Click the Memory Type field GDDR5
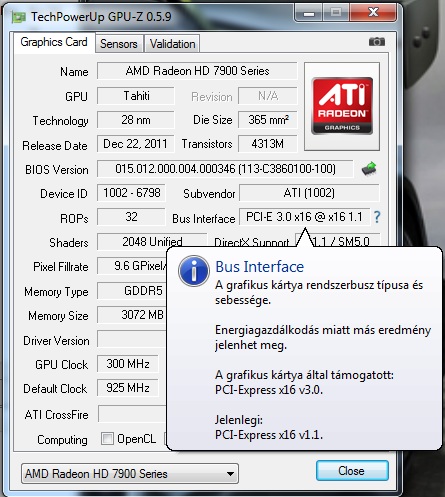Image resolution: width=445 pixels, height=497 pixels. pos(132,291)
